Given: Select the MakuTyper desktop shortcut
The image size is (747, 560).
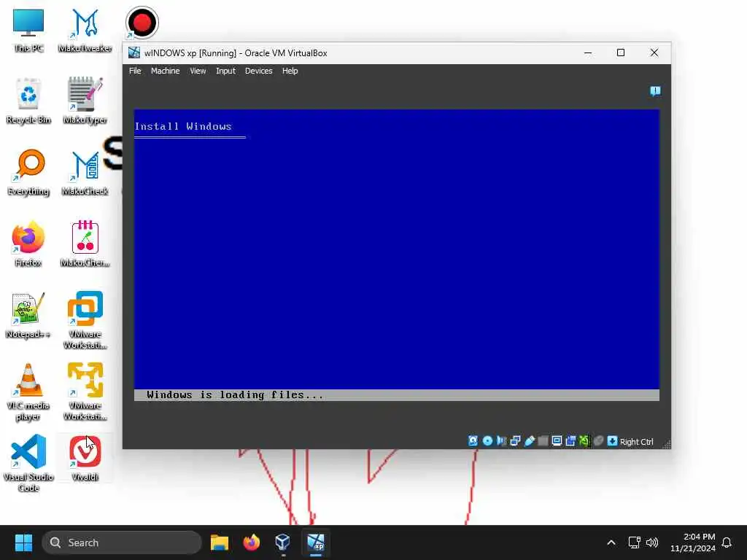Looking at the screenshot, I should 85,101.
